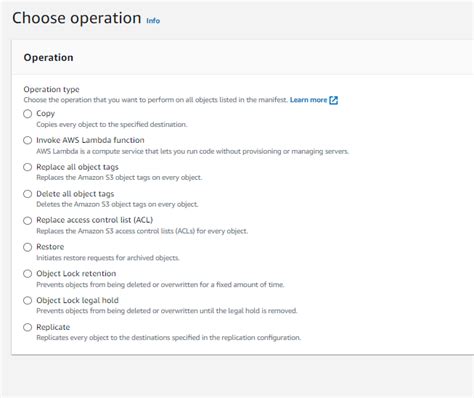Viewport: 474px width, 398px height.
Task: Open the Info link beside Choose operation
Action: tap(153, 21)
